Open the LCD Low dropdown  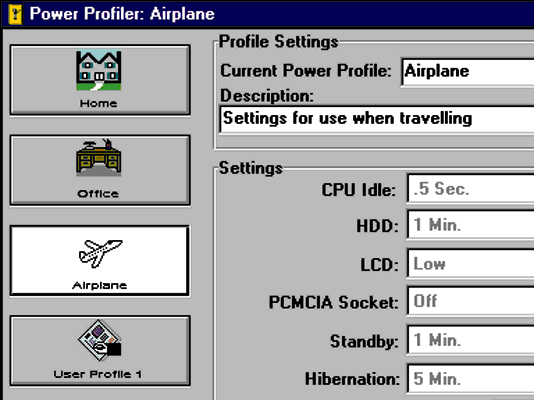pyautogui.click(x=470, y=264)
